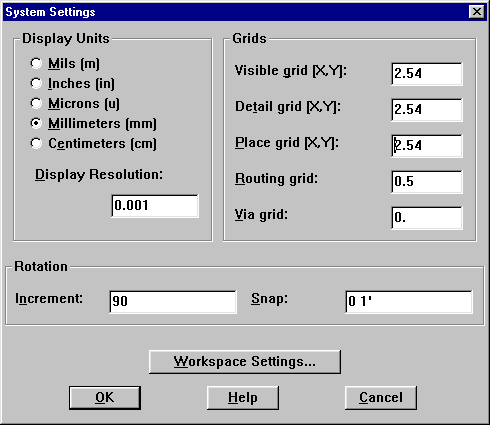Click the Rotation Snap text field
This screenshot has height=425, width=490.
(x=409, y=302)
